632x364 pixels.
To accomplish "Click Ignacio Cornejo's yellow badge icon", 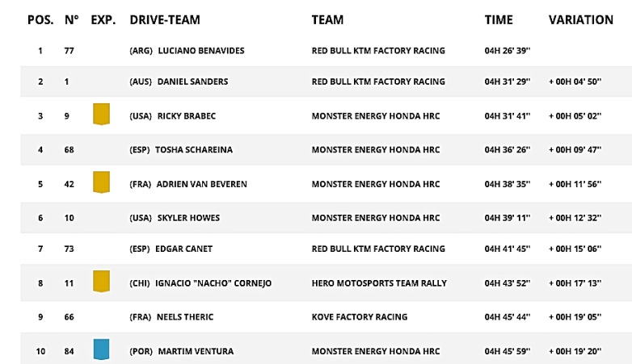I will tap(101, 281).
